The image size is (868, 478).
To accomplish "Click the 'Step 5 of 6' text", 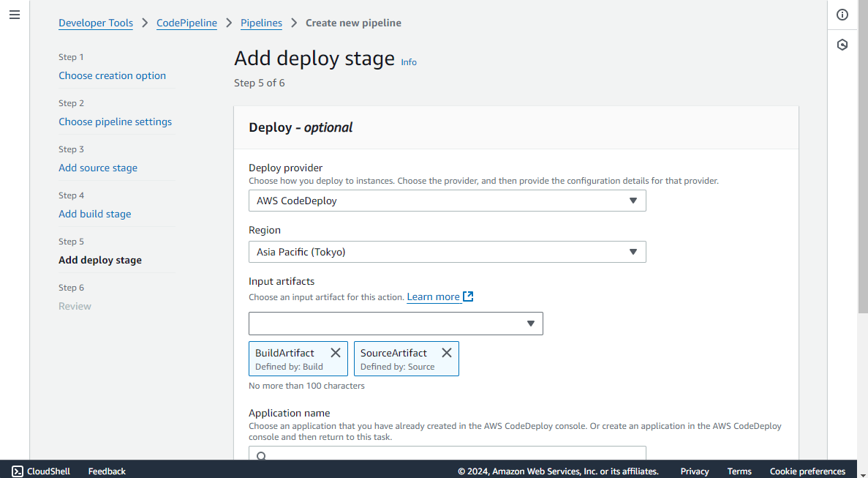I will click(259, 83).
